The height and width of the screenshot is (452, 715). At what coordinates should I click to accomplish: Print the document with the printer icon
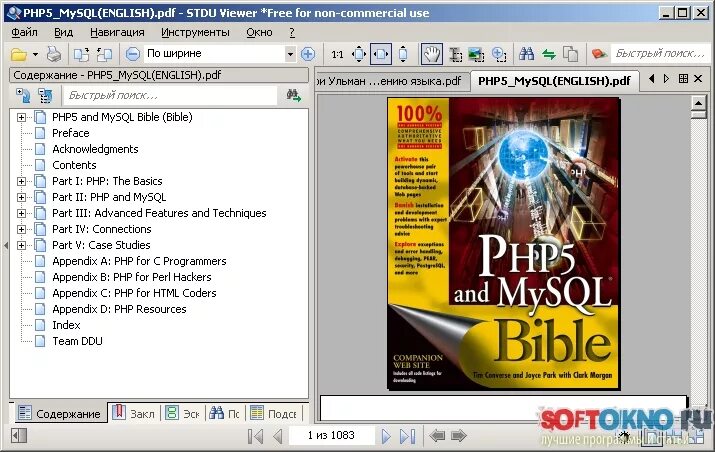[54, 54]
